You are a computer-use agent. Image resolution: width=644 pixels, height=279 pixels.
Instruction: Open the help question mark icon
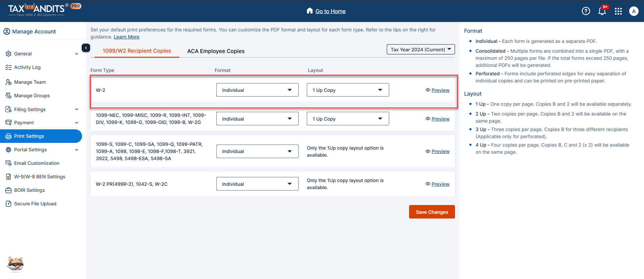point(586,11)
